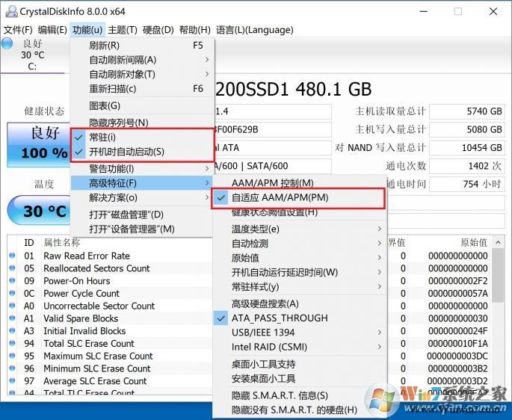Click the 主机写入量总计 value 5080 GB
This screenshot has width=512, height=420.
[467, 129]
